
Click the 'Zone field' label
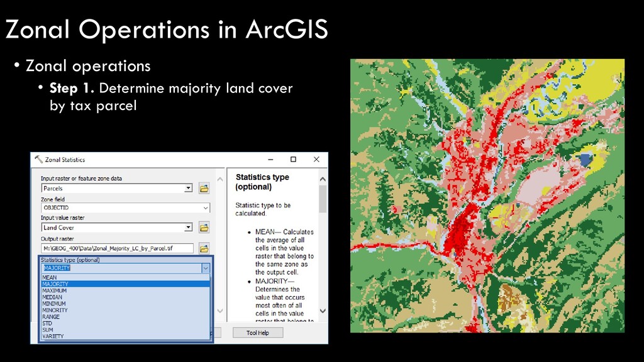click(53, 199)
